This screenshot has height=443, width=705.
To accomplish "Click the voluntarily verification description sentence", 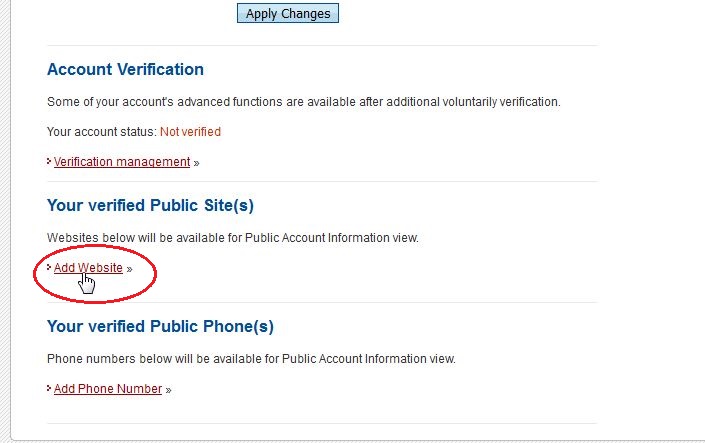I will 303,102.
